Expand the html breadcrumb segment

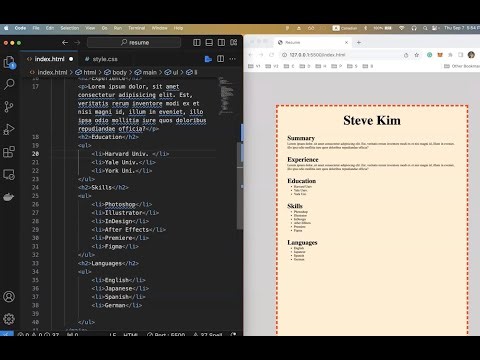tap(86, 72)
